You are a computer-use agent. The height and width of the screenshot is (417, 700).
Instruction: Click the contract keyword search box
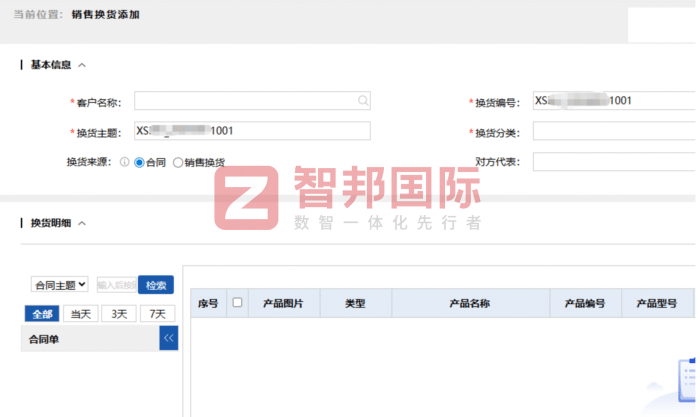[x=115, y=285]
